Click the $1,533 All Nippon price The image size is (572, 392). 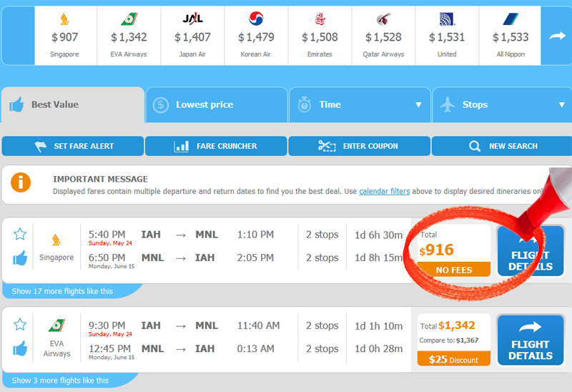511,37
